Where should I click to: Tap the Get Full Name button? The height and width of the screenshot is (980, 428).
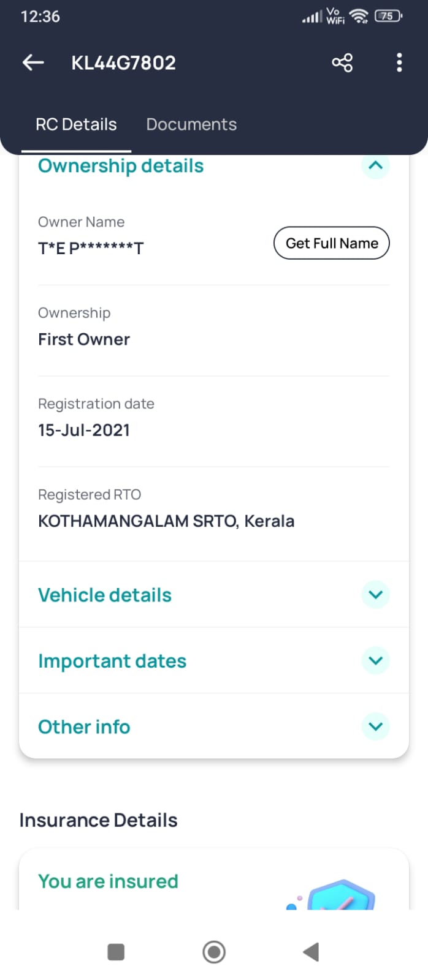point(331,243)
